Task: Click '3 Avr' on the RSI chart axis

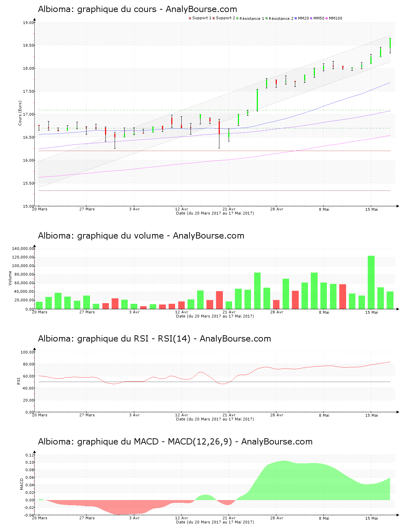Action: pyautogui.click(x=134, y=415)
